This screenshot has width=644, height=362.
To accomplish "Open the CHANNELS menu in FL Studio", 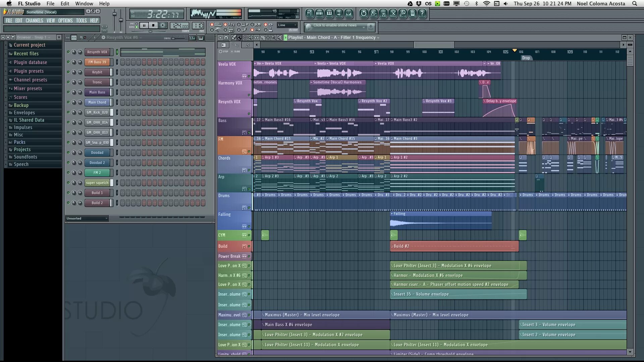I will point(34,20).
